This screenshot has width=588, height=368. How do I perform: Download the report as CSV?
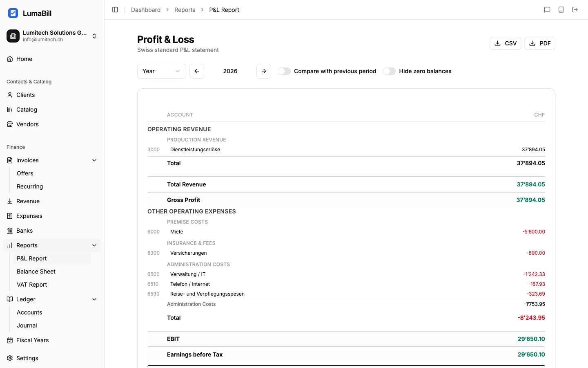[506, 43]
